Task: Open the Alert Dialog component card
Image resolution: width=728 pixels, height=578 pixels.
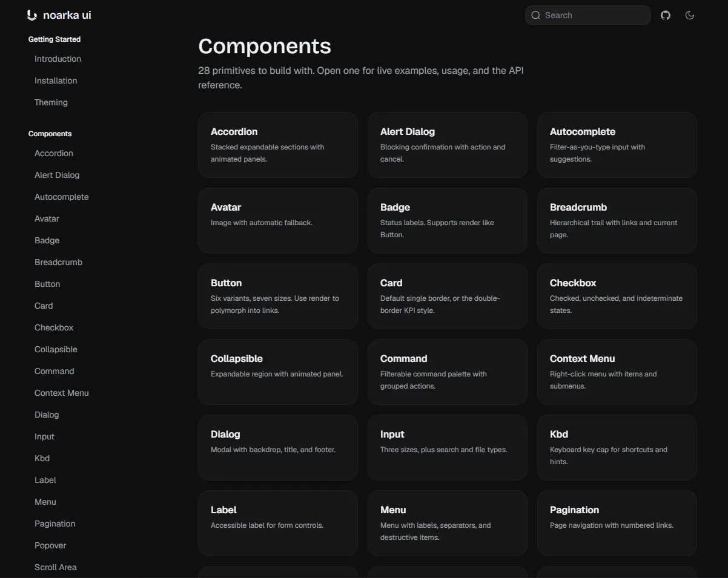Action: (448, 145)
